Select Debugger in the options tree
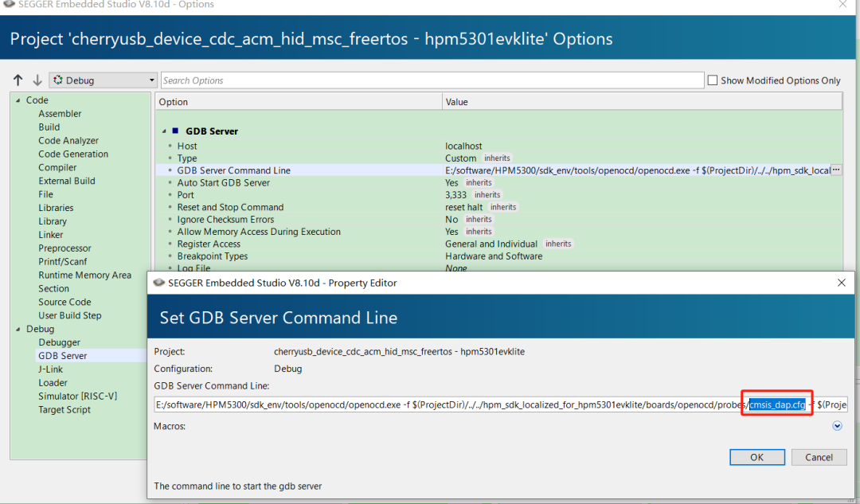Screen dimensions: 860x504 59,342
